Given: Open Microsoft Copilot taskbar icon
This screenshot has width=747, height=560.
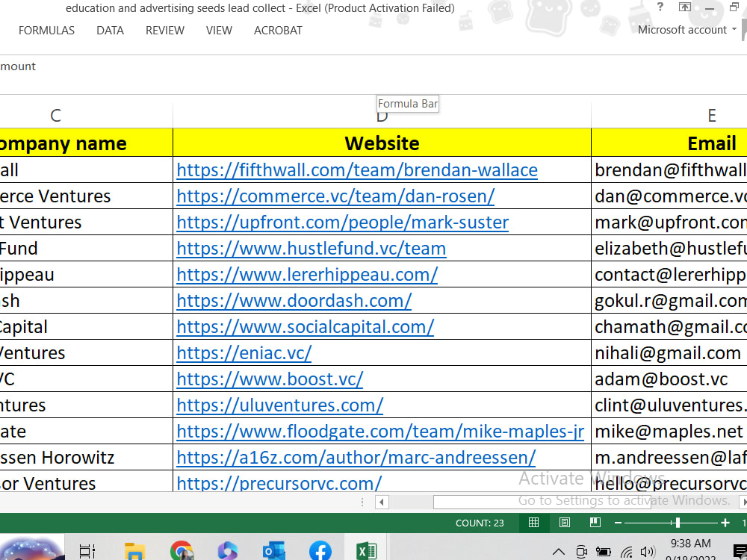Looking at the screenshot, I should pos(228,551).
